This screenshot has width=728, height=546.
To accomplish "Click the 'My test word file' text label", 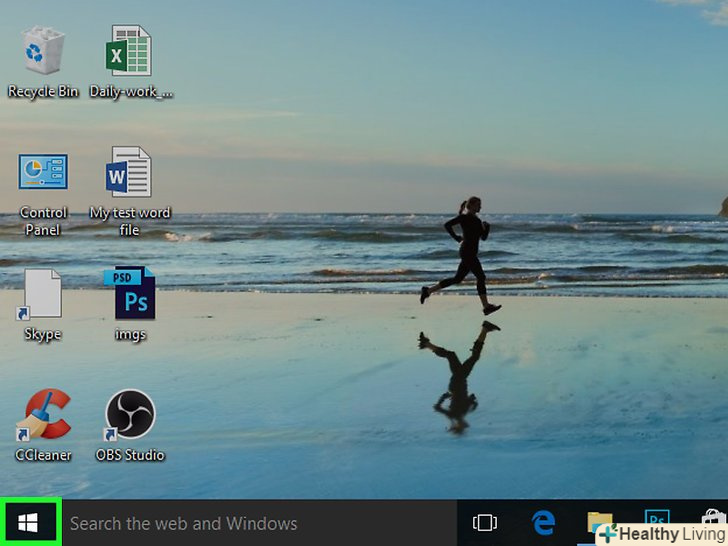I will tap(130, 221).
